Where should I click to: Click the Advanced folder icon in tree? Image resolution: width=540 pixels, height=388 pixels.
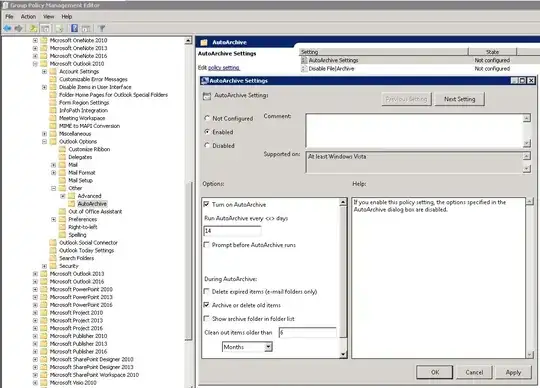click(72, 196)
